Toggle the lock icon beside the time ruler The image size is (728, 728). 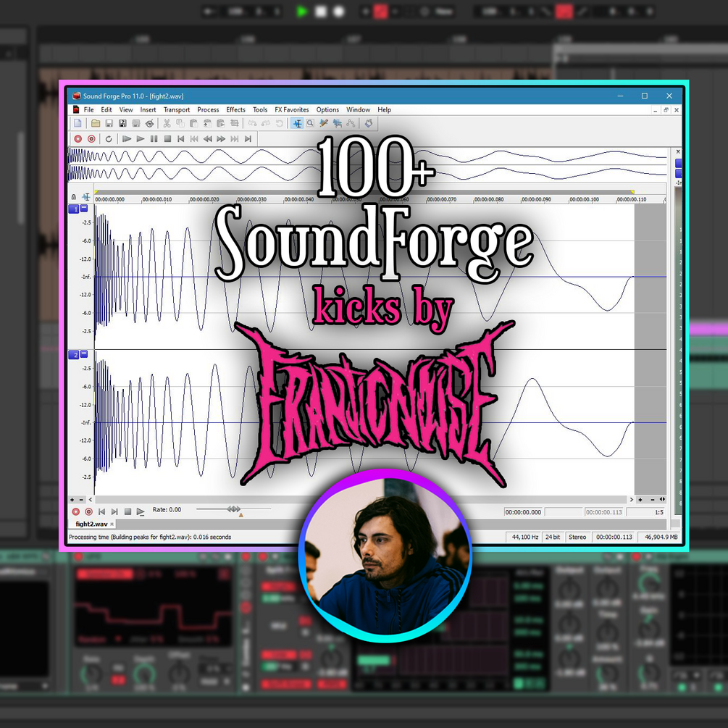(73, 197)
